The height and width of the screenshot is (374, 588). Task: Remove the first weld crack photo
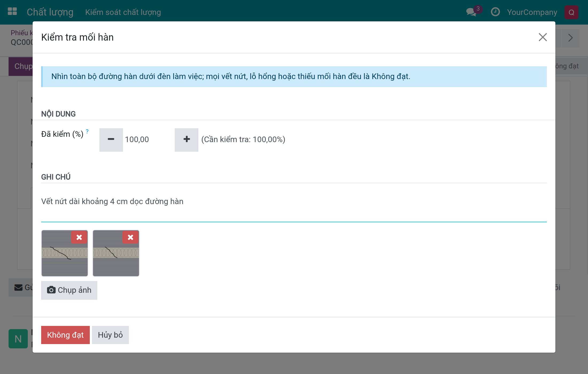(79, 237)
